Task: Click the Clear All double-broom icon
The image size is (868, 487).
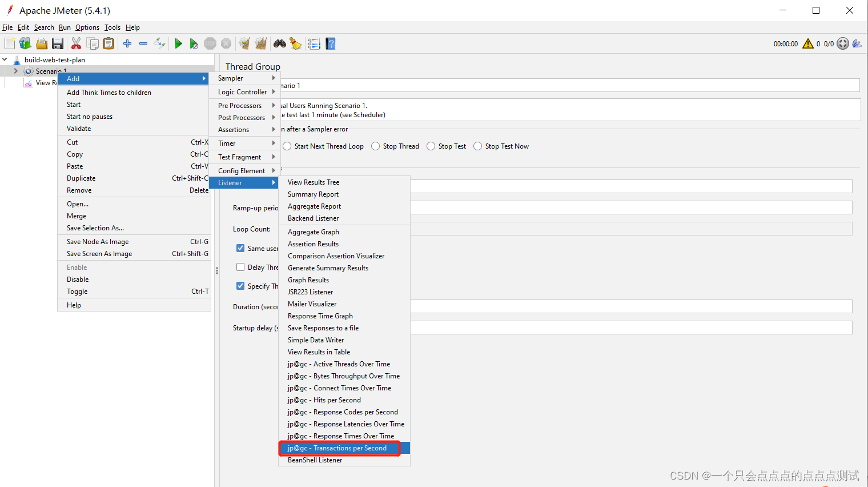Action: (x=261, y=43)
